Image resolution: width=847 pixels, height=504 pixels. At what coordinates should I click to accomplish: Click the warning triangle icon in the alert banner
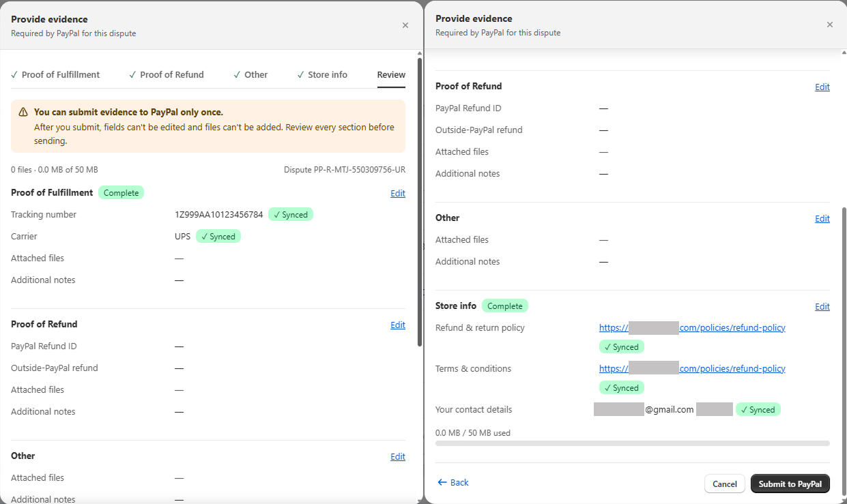point(23,112)
